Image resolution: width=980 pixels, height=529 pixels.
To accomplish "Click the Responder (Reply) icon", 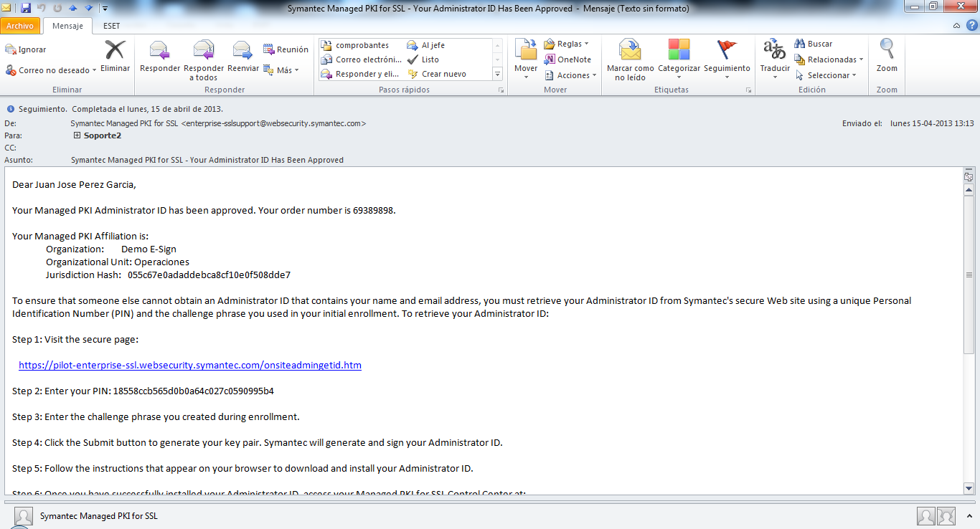I will [x=160, y=52].
